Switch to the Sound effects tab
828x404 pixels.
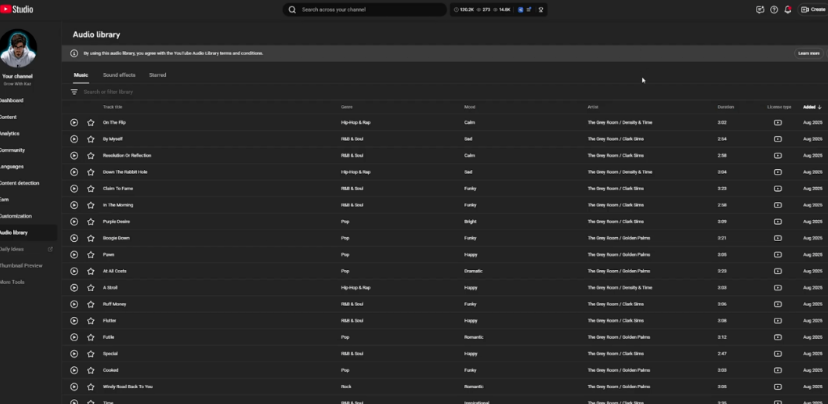pyautogui.click(x=119, y=75)
